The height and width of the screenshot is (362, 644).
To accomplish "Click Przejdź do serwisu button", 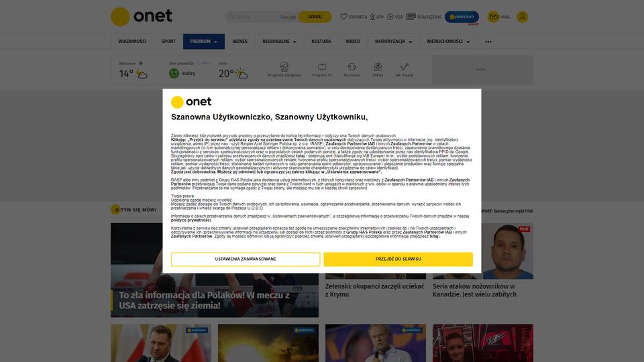I will pos(398,259).
